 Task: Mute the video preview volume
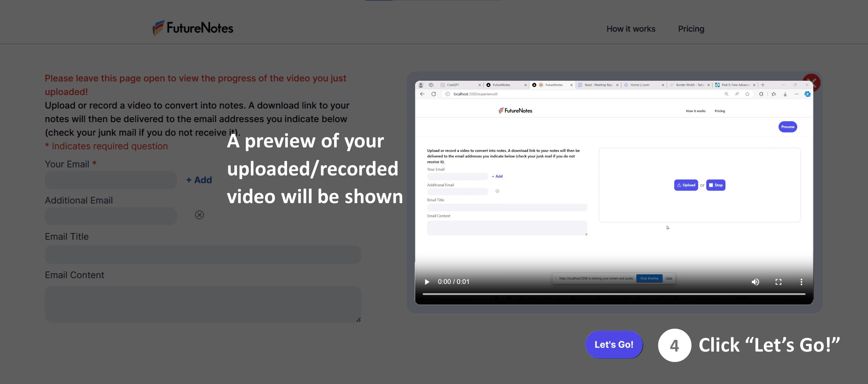[x=755, y=282]
